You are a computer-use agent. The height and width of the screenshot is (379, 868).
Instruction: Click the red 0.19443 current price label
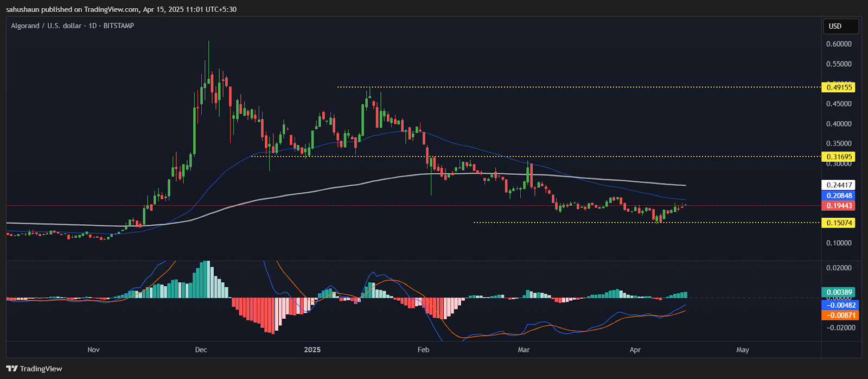[x=838, y=206]
